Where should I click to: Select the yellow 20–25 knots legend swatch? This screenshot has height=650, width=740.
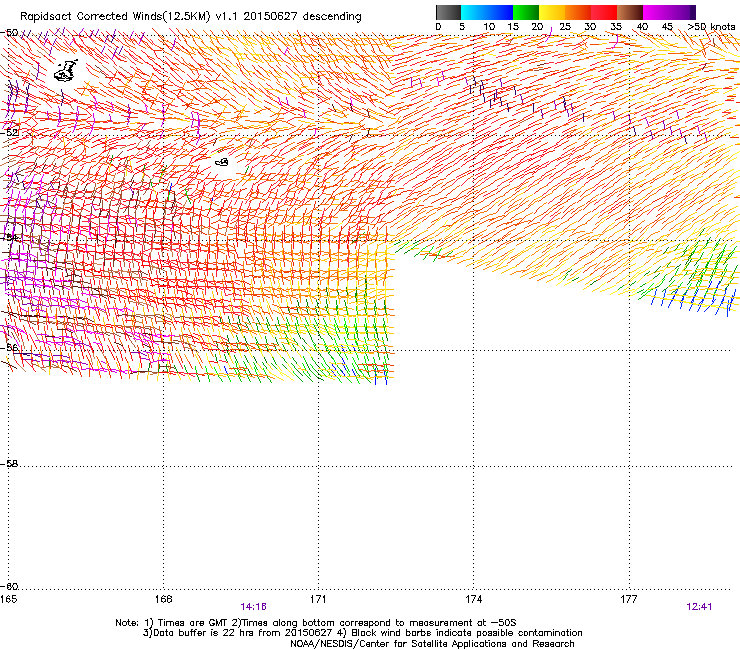[552, 12]
